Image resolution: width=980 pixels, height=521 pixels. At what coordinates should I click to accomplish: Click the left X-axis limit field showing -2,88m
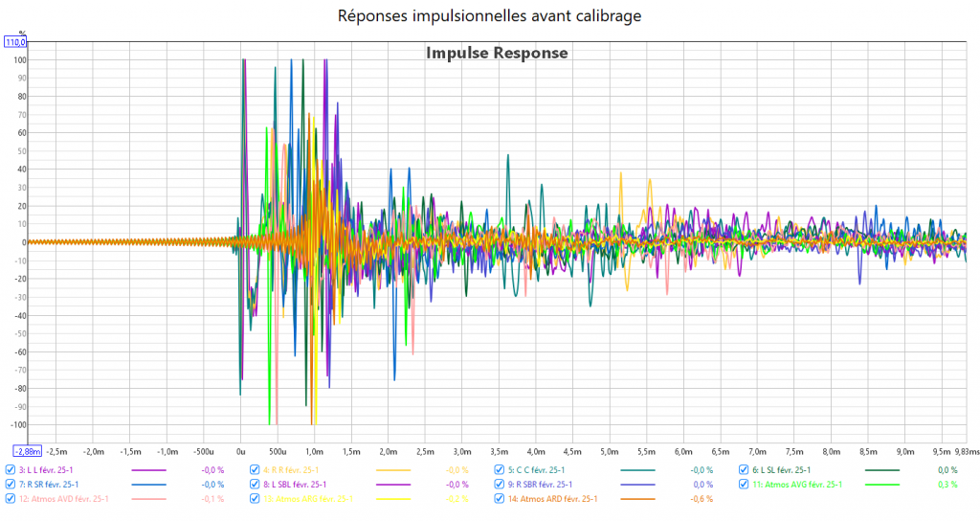coord(27,450)
